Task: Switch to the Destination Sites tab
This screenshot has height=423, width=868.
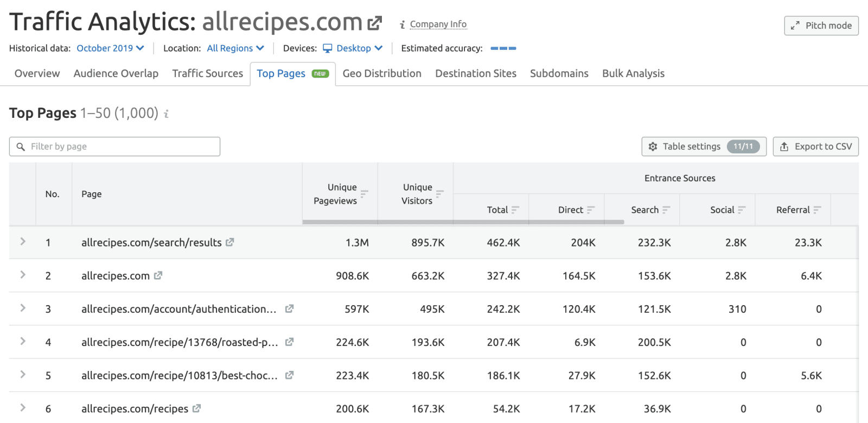Action: click(476, 73)
